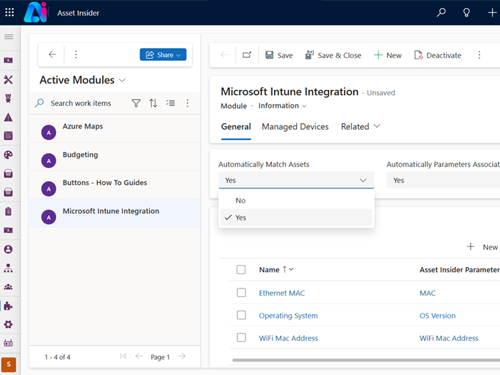Click the lightbulb assistant icon

[466, 13]
